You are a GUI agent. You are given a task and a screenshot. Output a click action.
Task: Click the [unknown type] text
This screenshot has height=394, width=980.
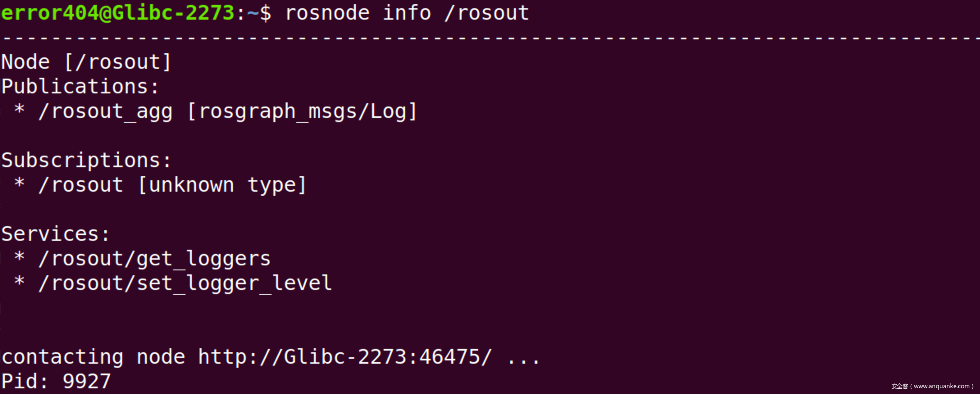point(222,185)
